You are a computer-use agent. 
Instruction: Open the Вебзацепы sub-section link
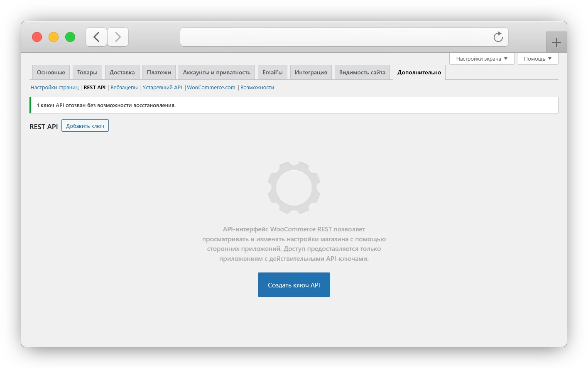pyautogui.click(x=124, y=88)
